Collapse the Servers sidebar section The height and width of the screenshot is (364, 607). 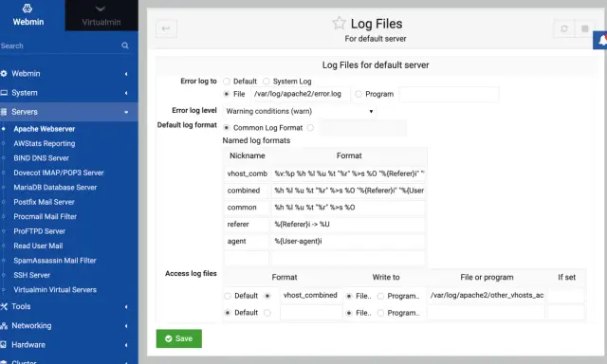126,112
